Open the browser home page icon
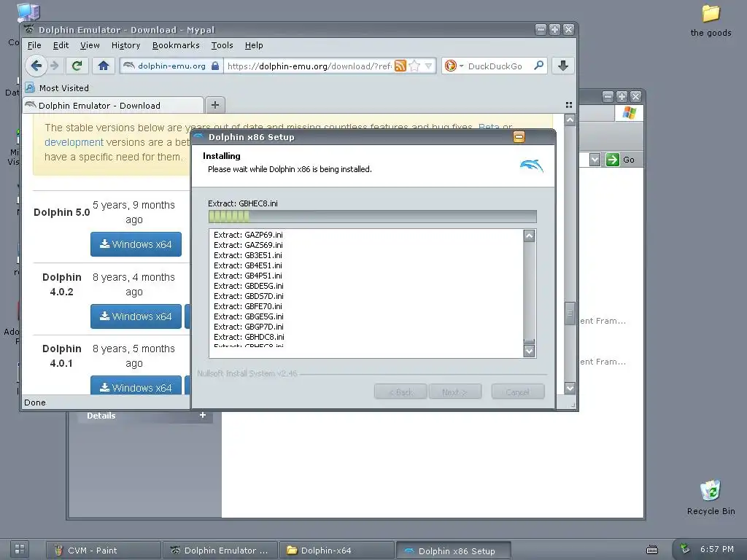This screenshot has height=560, width=747. (104, 66)
